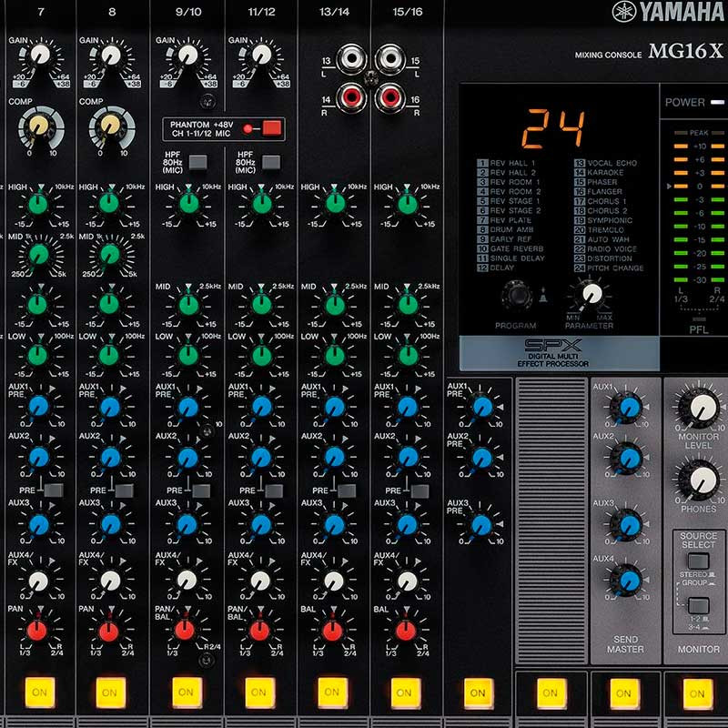Screen dimensions: 728x728
Task: Toggle the ON button for channel 13/14
Action: pos(332,693)
